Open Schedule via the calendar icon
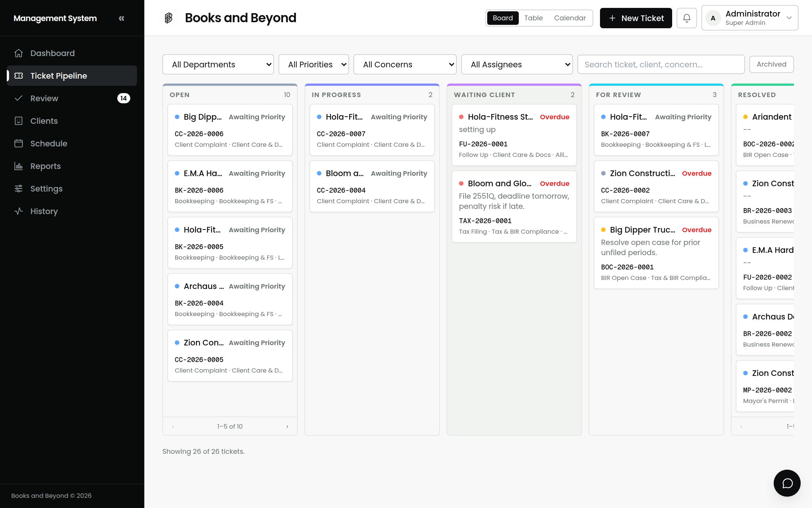Image resolution: width=812 pixels, height=508 pixels. pyautogui.click(x=19, y=143)
